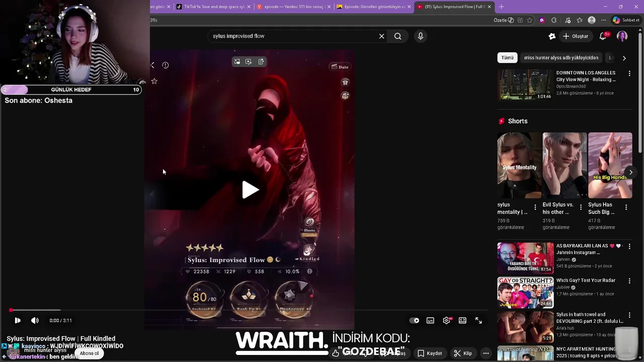Open options for Sylus in bath towel video
This screenshot has width=644, height=362.
pos(629,315)
